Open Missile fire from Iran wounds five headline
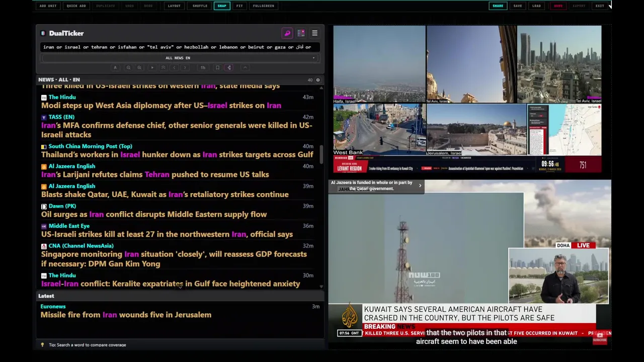The width and height of the screenshot is (644, 362). click(x=126, y=315)
